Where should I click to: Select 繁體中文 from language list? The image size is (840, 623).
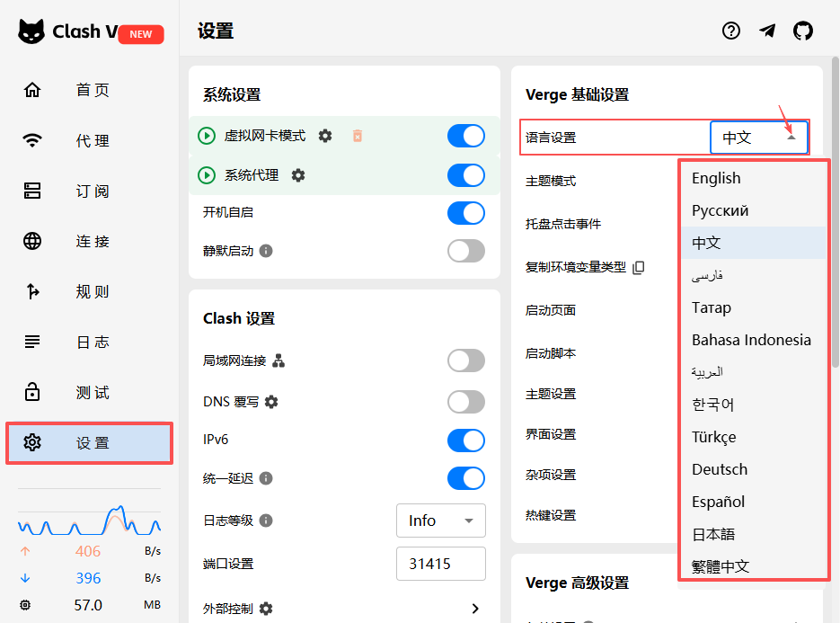(754, 565)
